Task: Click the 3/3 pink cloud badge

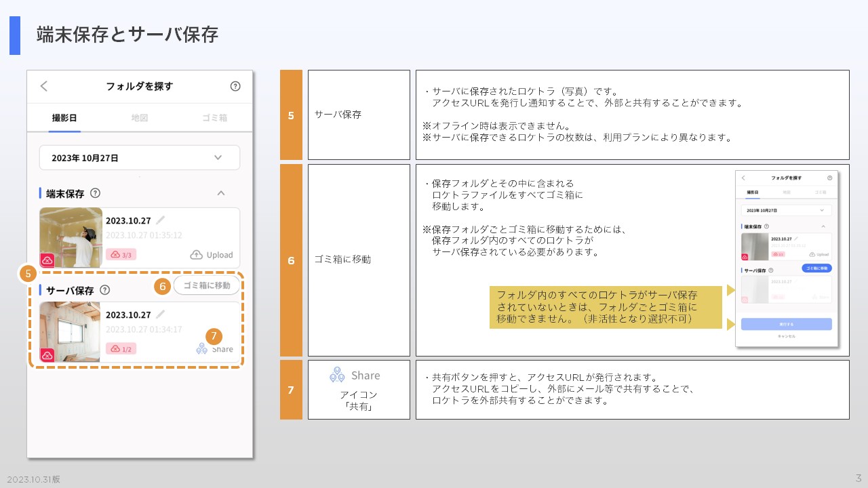Action: pos(121,255)
